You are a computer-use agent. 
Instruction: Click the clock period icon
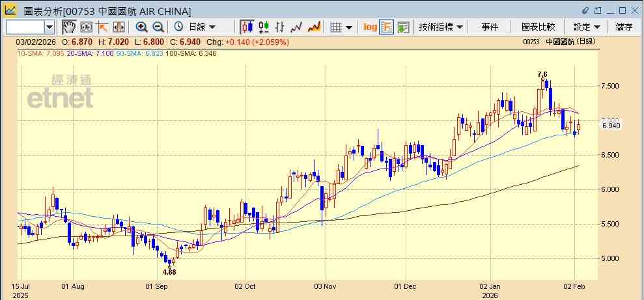[178, 27]
